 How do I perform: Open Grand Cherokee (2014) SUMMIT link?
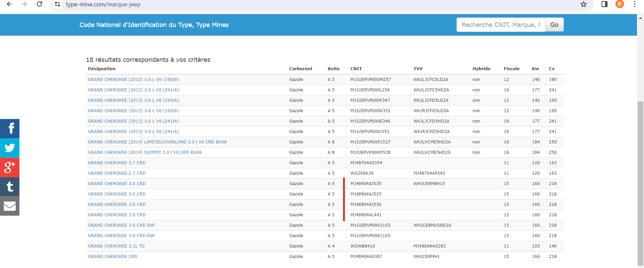(x=145, y=152)
